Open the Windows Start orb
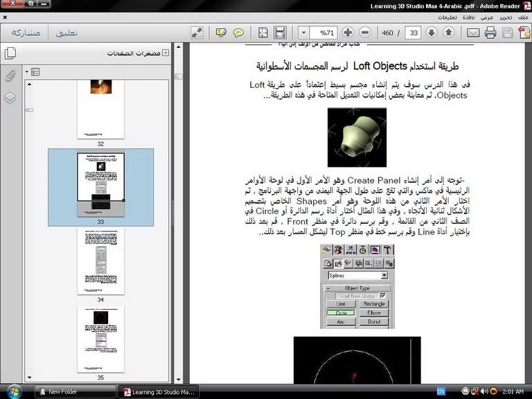 click(14, 391)
